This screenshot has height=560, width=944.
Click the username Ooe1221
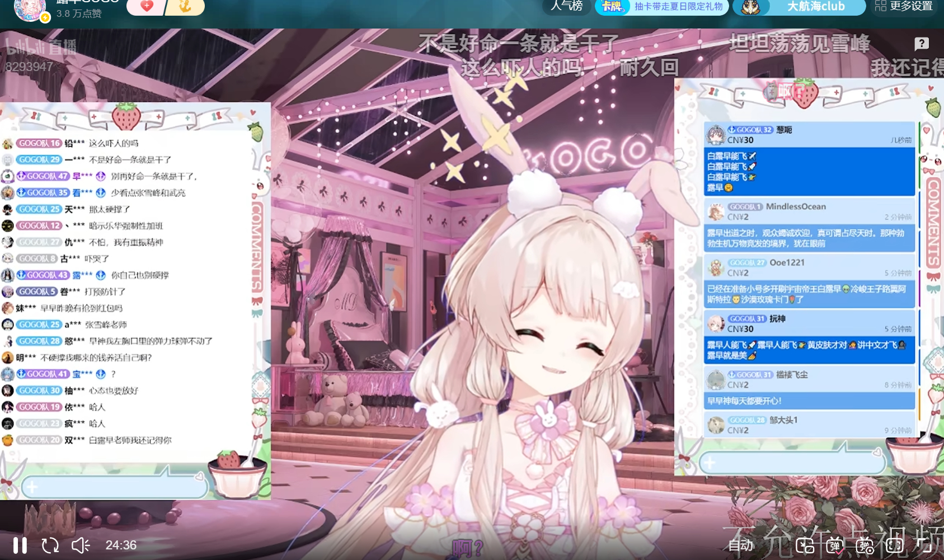tap(787, 262)
